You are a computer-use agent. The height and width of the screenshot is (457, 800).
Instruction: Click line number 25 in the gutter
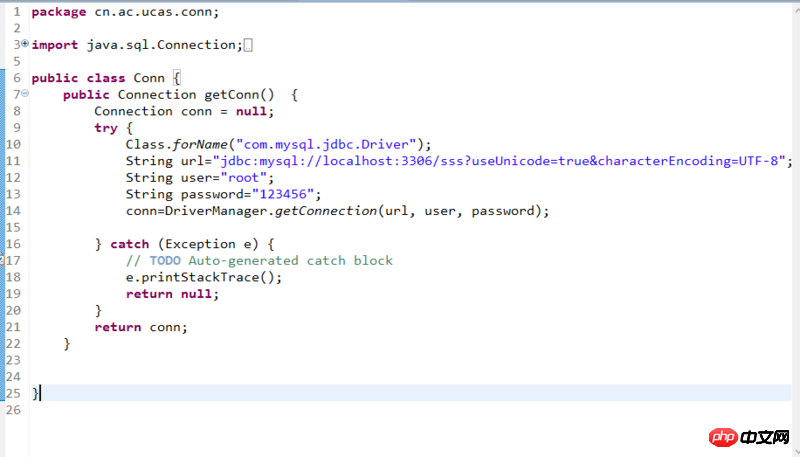12,393
